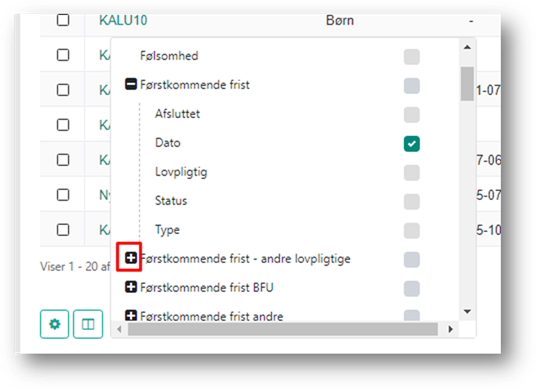
Task: Select the KALU10 row checkbox
Action: (63, 20)
